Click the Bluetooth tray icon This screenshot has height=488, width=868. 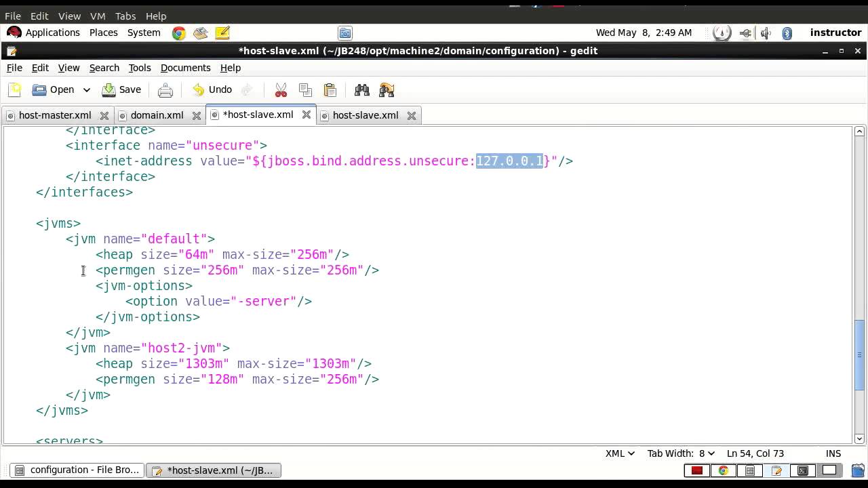[787, 33]
